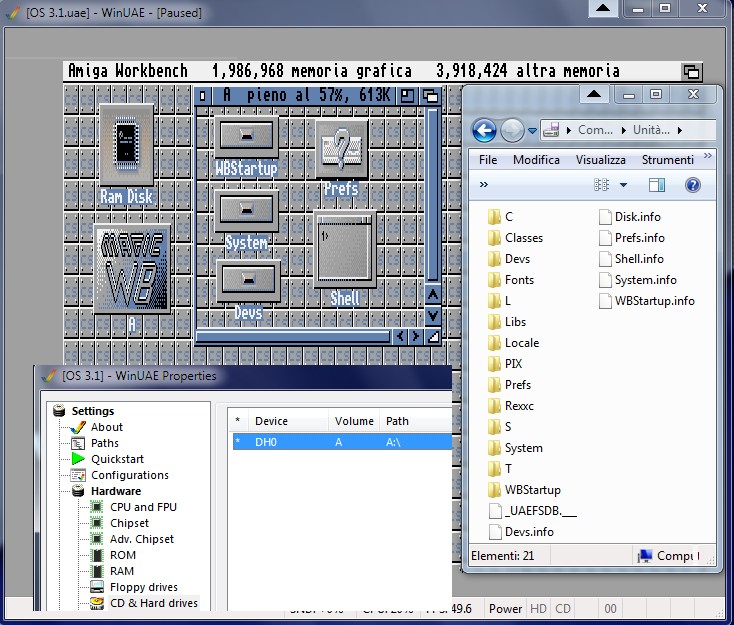Click the Explorer help question mark icon

[x=692, y=185]
